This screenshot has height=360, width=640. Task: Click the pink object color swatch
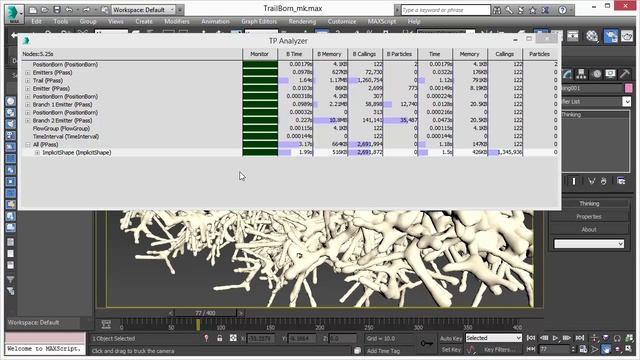tap(629, 88)
